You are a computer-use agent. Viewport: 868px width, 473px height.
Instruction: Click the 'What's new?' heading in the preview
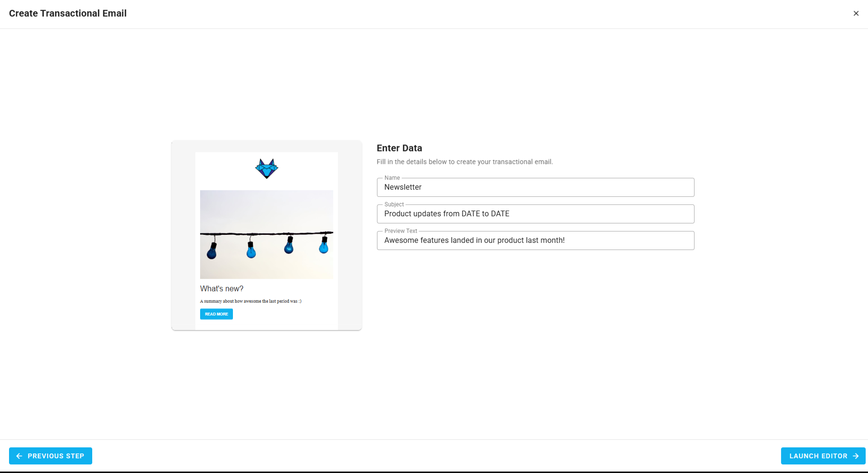coord(222,289)
